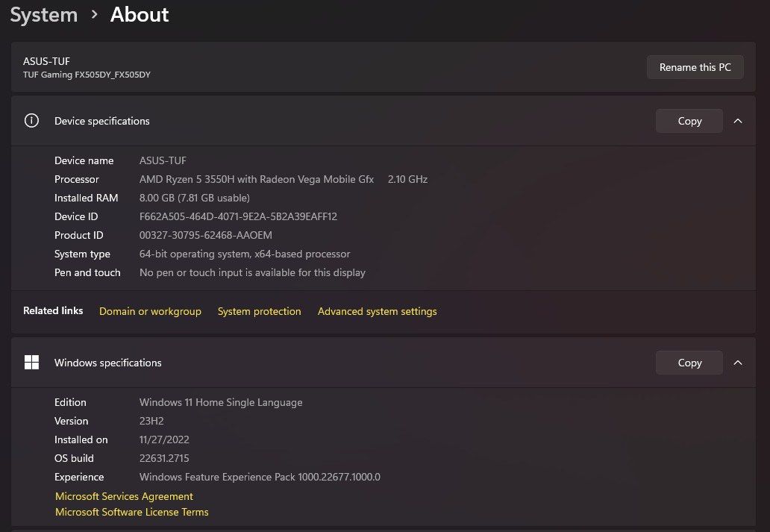Open Domain or workgroup settings

[x=150, y=311]
